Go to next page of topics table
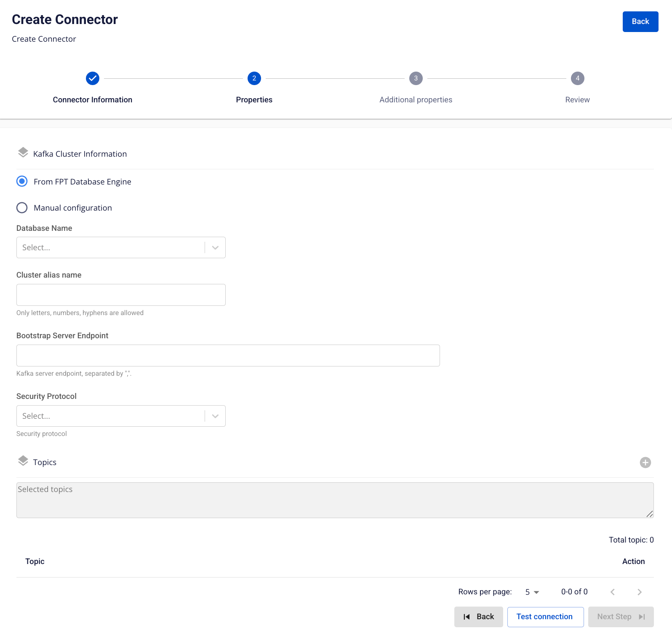 [640, 592]
